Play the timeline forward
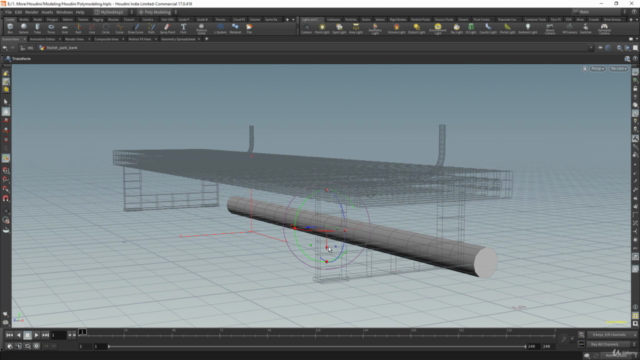The height and width of the screenshot is (360, 640). pos(36,335)
